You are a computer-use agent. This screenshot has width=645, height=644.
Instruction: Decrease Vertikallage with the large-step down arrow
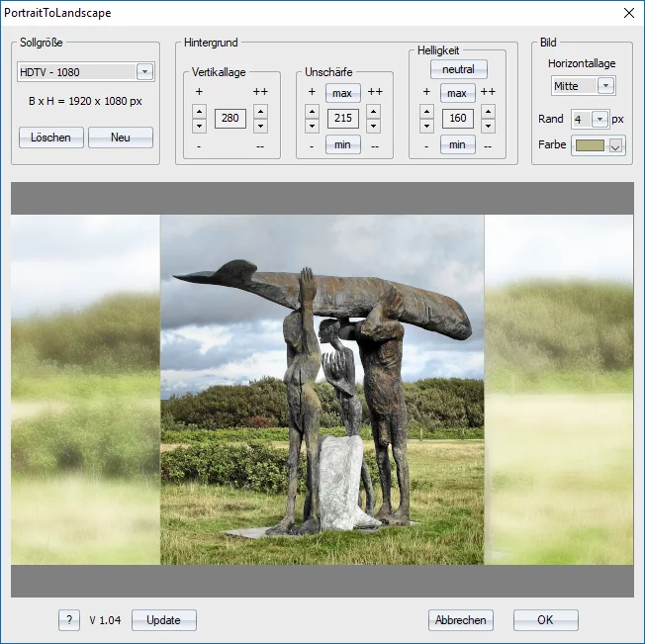[x=260, y=126]
